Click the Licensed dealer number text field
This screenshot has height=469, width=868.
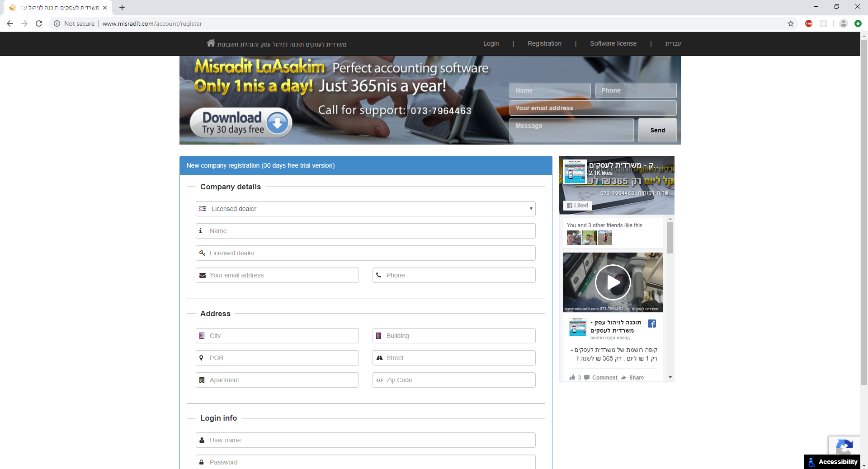[x=366, y=253]
